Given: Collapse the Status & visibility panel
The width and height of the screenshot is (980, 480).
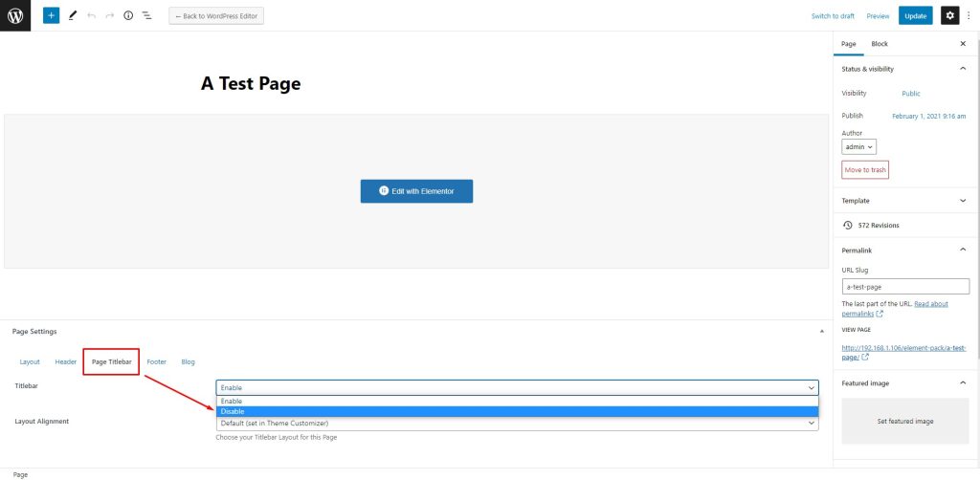Looking at the screenshot, I should click(963, 69).
